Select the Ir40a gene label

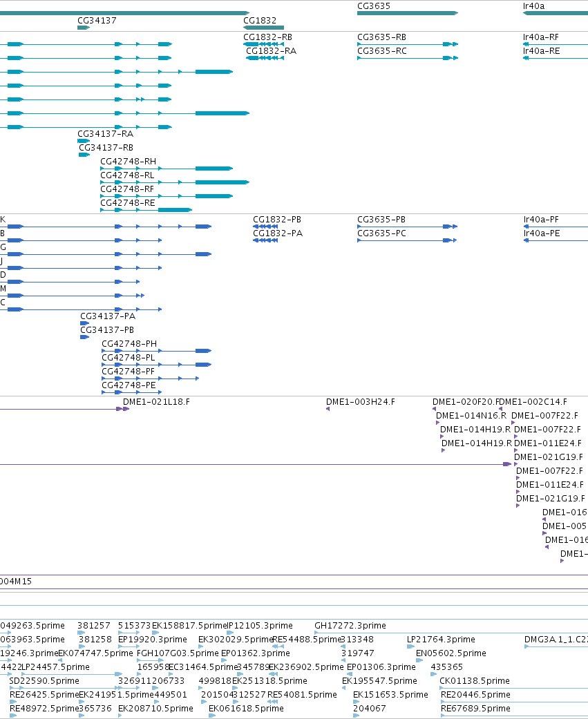point(534,6)
